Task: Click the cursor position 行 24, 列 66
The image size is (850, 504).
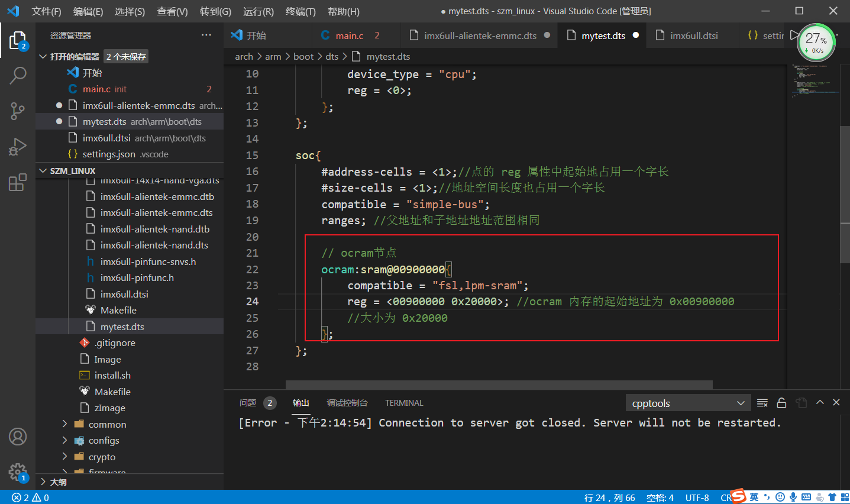Action: (x=609, y=497)
